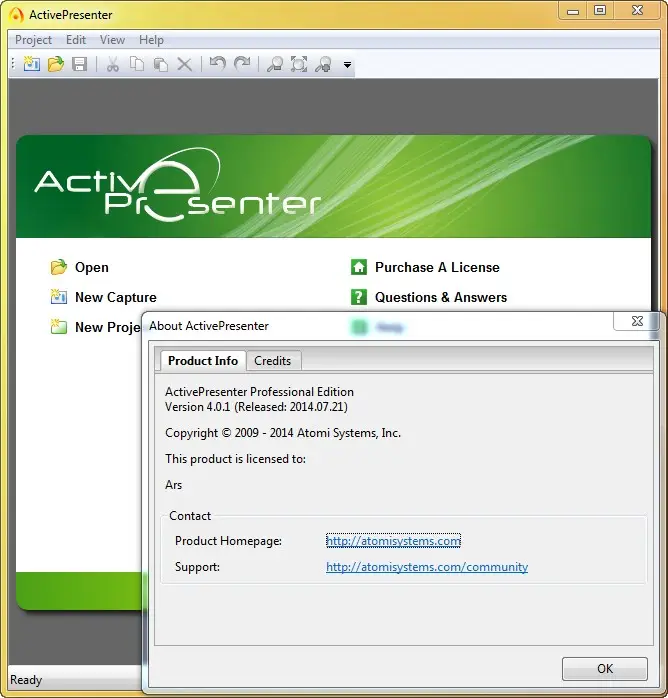This screenshot has width=668, height=698.
Task: Minimize the ActivePresenter main window
Action: click(573, 10)
